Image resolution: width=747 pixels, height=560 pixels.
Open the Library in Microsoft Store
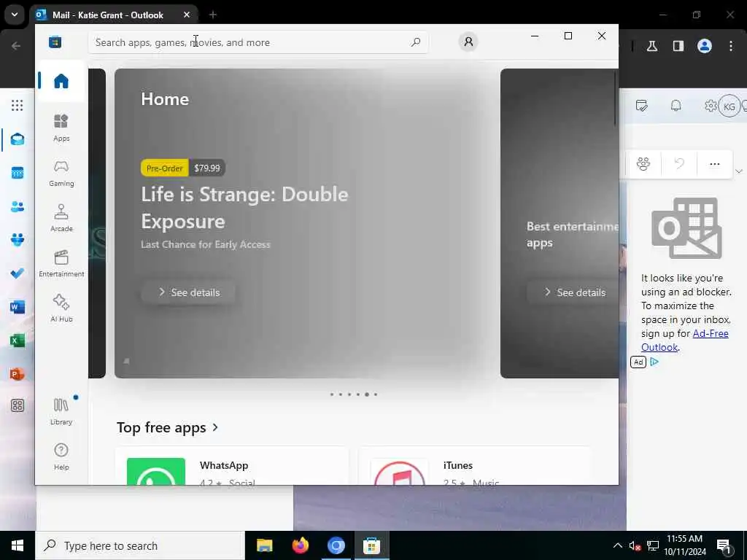click(x=61, y=411)
